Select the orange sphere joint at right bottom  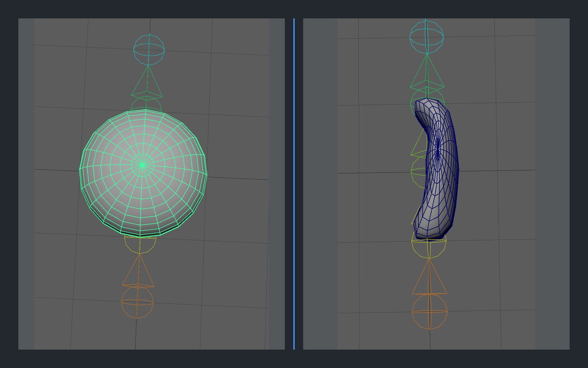pyautogui.click(x=430, y=311)
